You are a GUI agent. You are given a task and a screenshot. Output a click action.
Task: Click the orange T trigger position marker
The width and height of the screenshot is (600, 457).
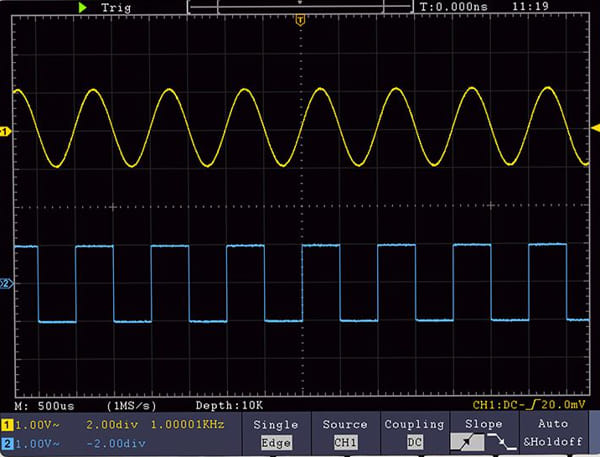(300, 20)
